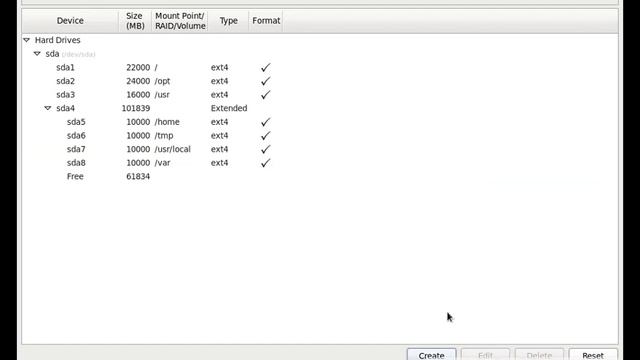
Task: Click the format checkmark for sda1
Action: point(266,67)
